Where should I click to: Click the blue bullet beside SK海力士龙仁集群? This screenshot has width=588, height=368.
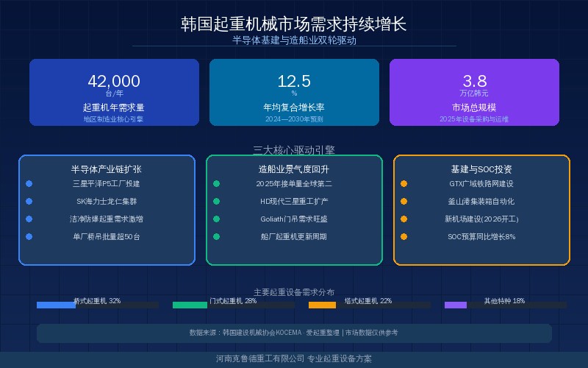tap(29, 201)
